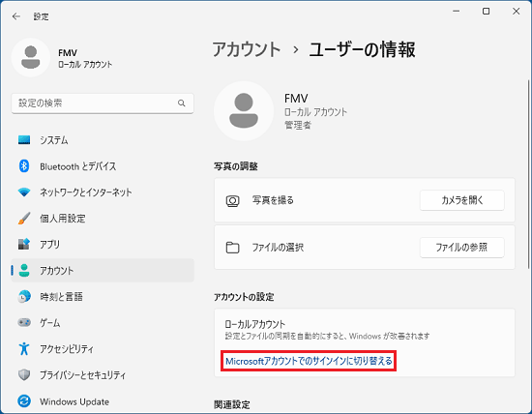Select アカウント in sidebar

[103, 271]
